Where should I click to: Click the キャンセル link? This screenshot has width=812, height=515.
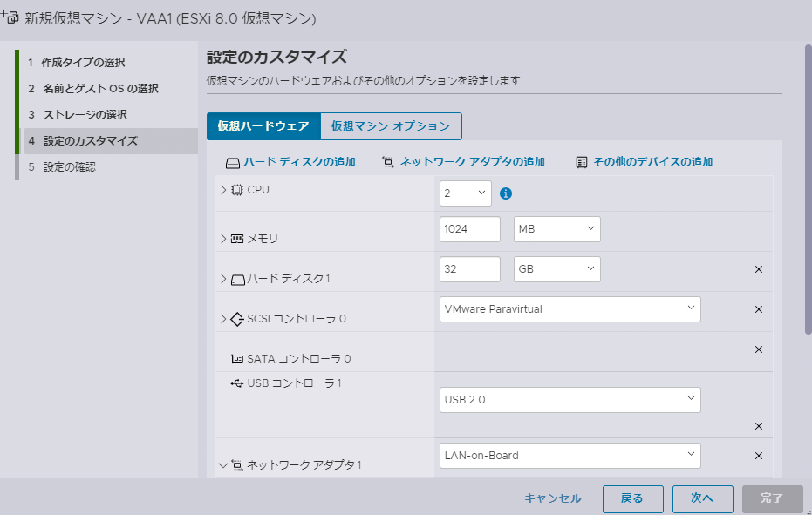tap(552, 498)
